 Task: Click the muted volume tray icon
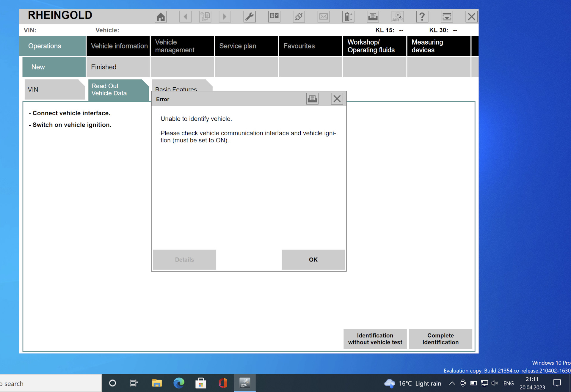click(x=495, y=383)
